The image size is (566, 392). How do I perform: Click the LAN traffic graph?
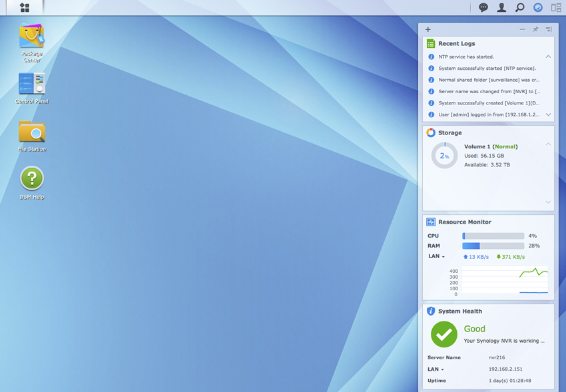505,281
